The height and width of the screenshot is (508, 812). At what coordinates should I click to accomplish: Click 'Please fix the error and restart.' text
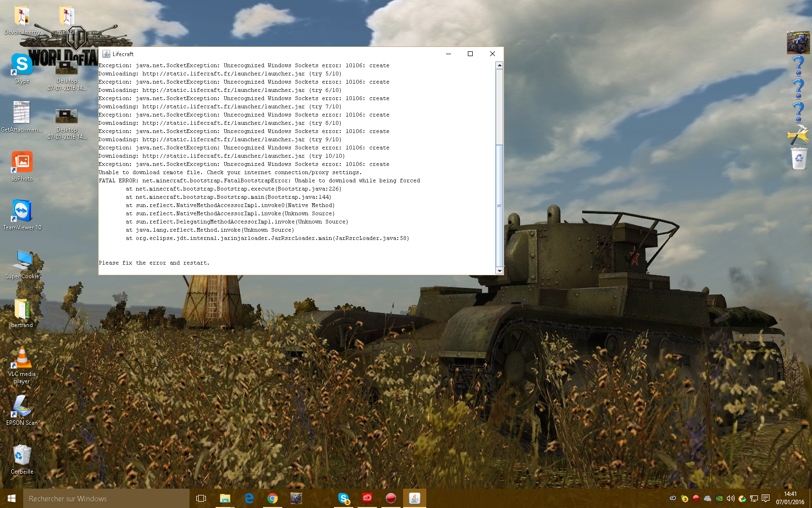tap(154, 263)
